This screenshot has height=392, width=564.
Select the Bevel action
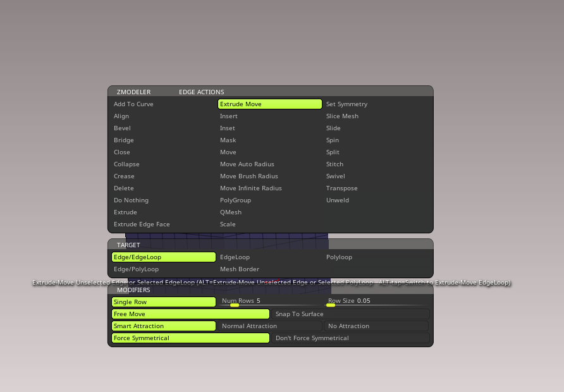[122, 128]
